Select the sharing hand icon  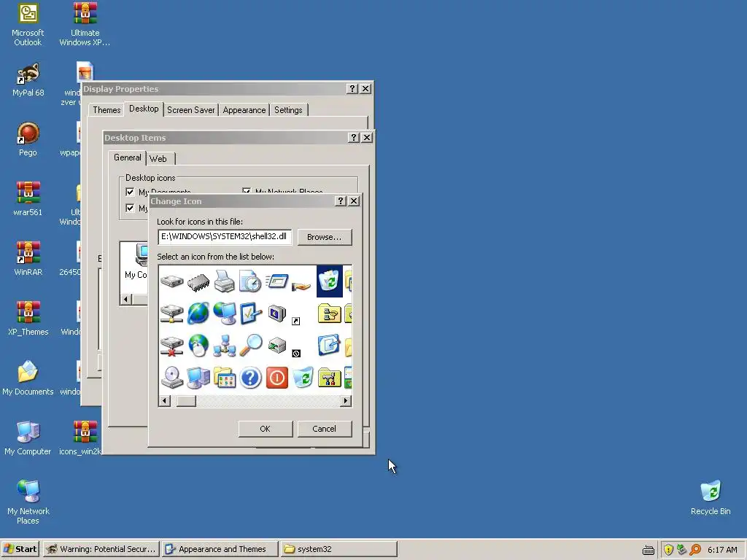(x=301, y=286)
